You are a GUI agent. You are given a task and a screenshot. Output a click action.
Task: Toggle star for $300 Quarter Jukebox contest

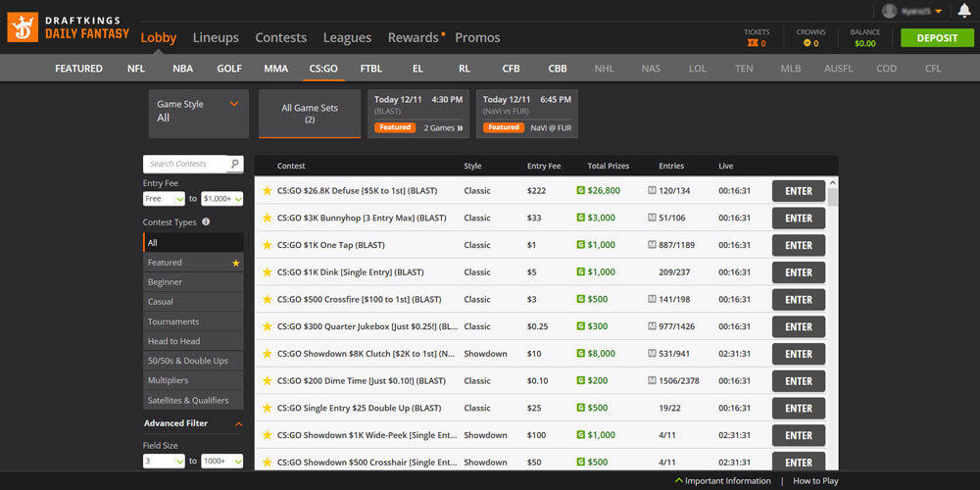tap(267, 326)
